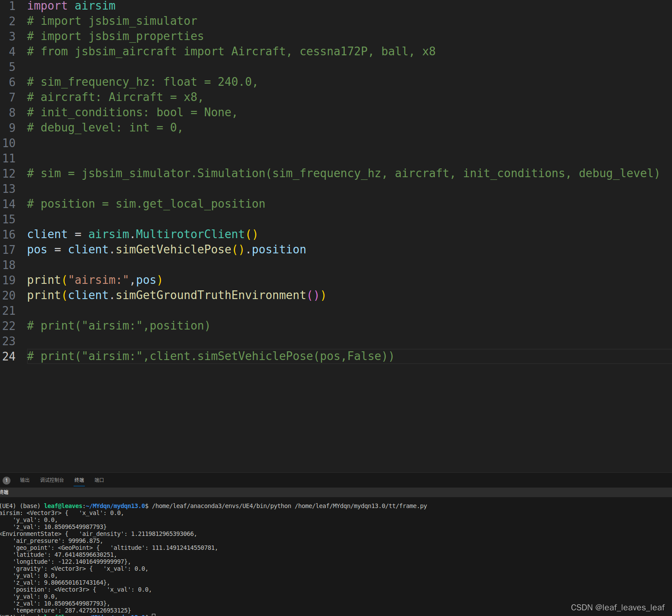Click the '# aircraft: Aircraft = x8,' line
Screen dimensions: 672x616
[115, 97]
